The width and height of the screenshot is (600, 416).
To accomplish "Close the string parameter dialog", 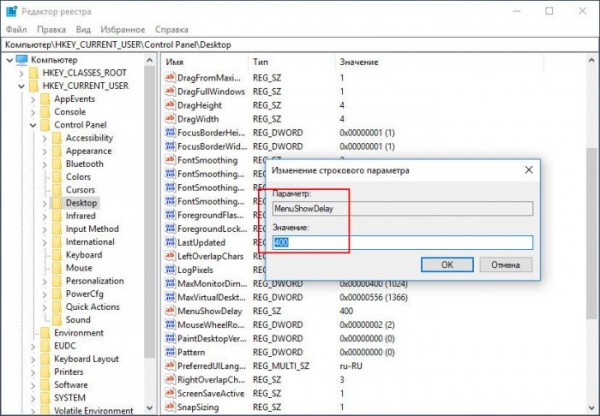I will click(x=528, y=170).
